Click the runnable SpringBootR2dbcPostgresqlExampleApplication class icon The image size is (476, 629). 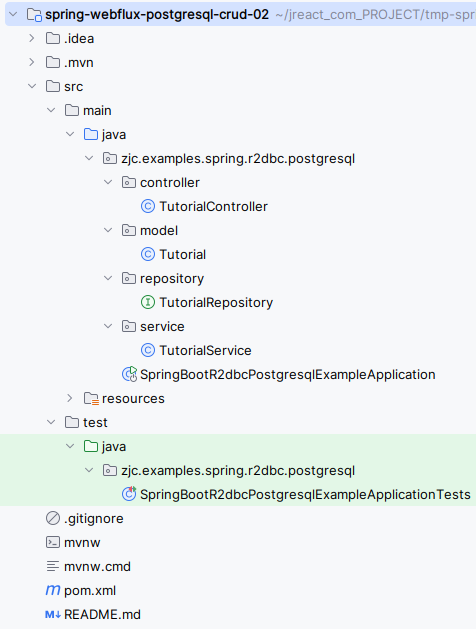[129, 374]
